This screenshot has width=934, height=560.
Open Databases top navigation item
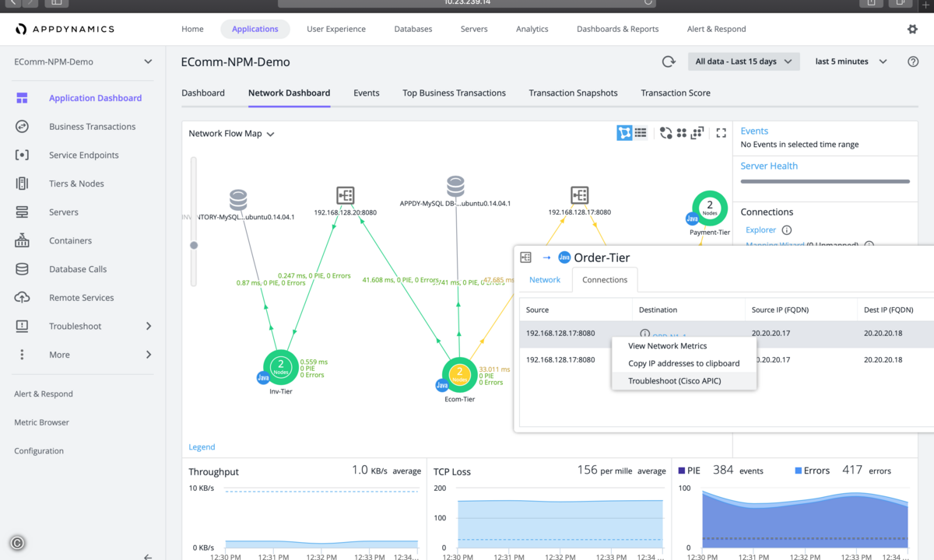coord(413,29)
